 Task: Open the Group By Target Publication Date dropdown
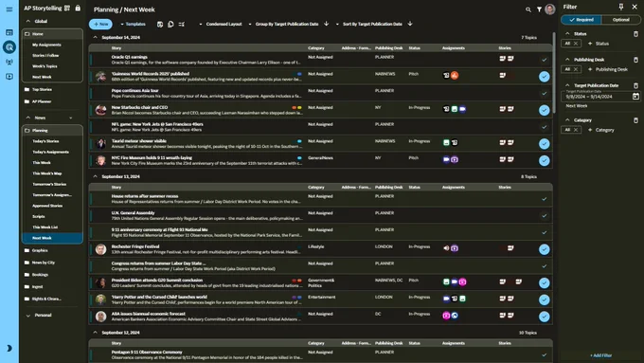click(x=283, y=25)
